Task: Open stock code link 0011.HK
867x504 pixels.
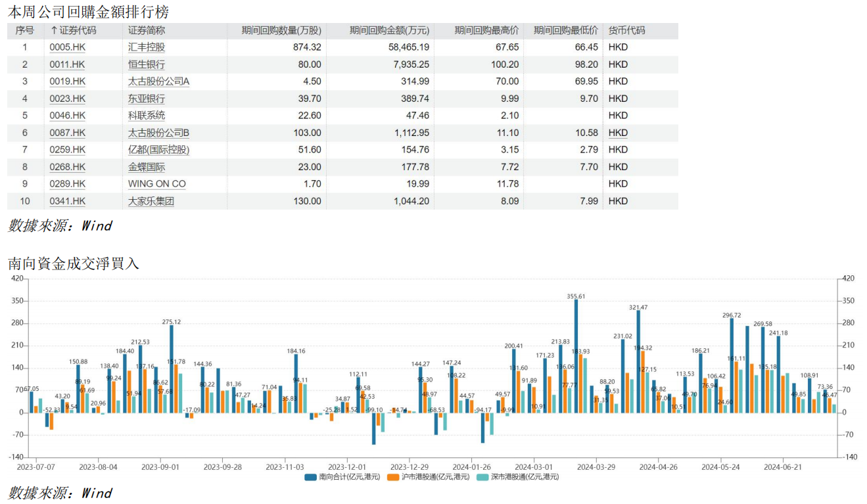Action: pos(68,64)
